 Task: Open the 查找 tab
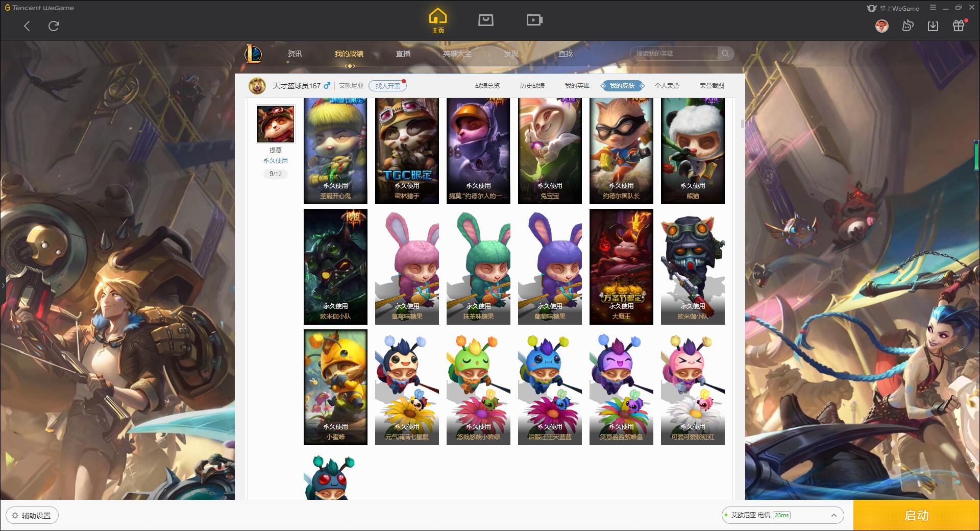tap(566, 54)
